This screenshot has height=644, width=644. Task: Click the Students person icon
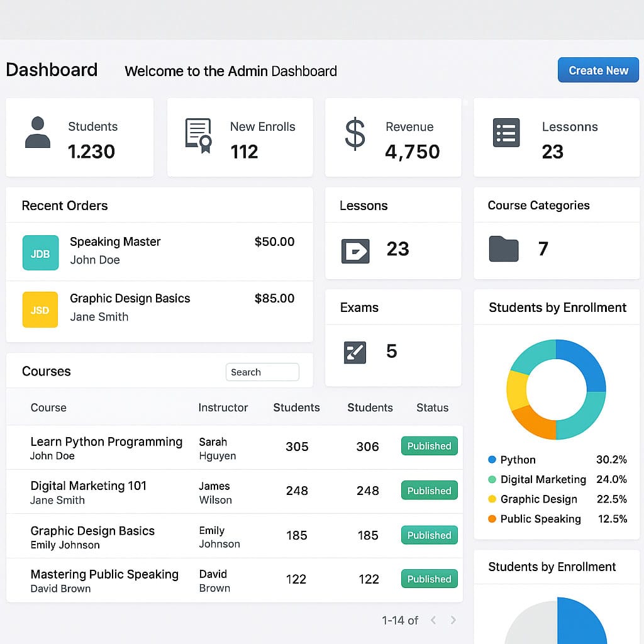click(x=37, y=132)
